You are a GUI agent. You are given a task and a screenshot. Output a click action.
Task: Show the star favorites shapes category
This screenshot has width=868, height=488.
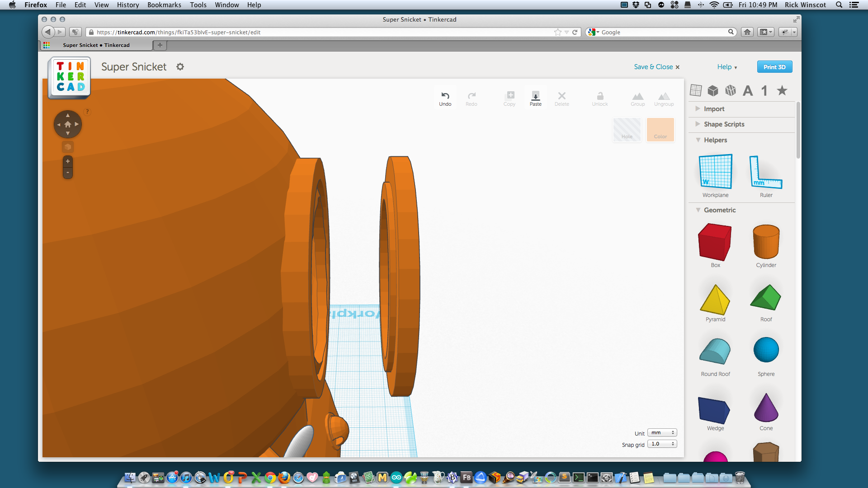click(782, 90)
